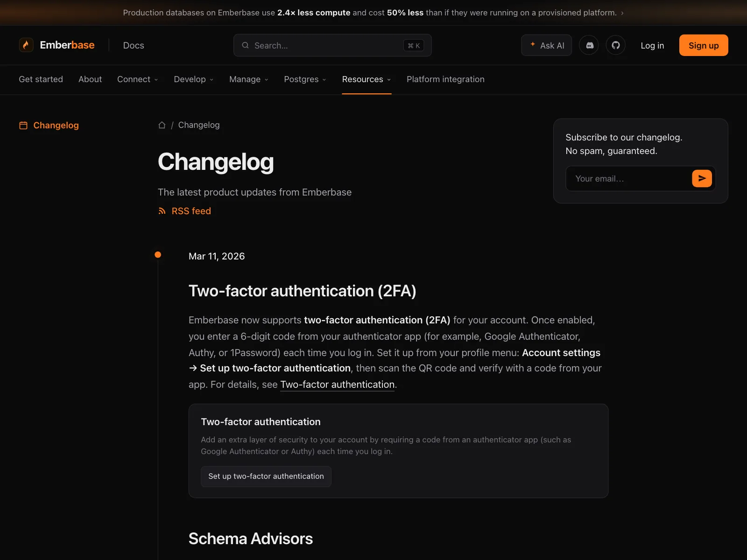Click the Two-factor authentication card title
Screen dimensions: 747x560
click(261, 422)
